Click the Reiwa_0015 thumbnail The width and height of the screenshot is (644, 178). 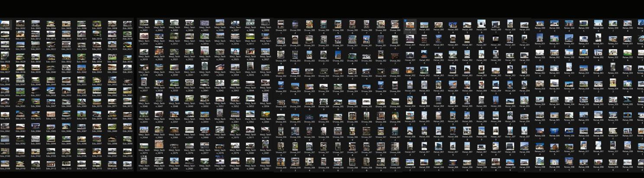click(598, 38)
